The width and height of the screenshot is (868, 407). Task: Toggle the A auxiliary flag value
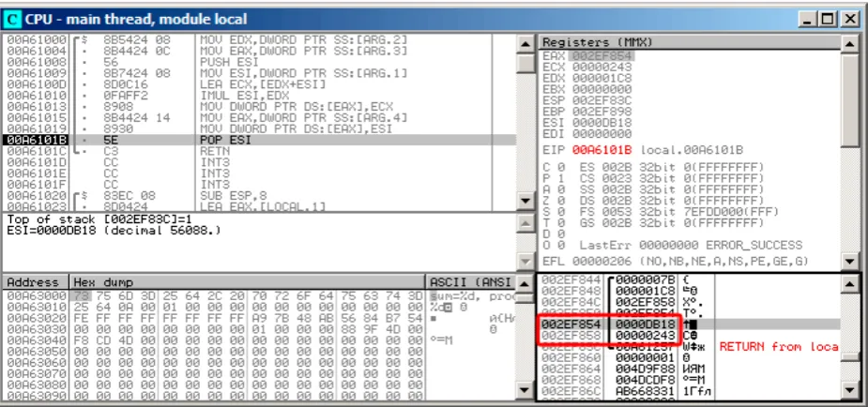(x=559, y=189)
